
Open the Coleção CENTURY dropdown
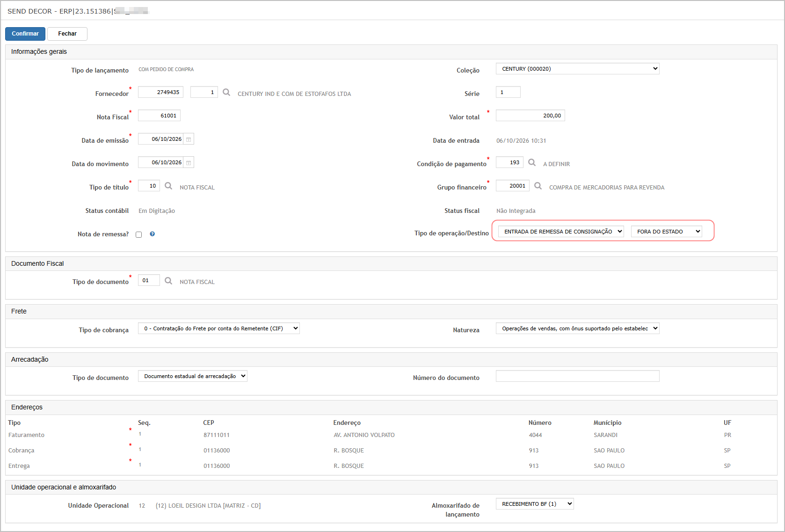(x=578, y=69)
